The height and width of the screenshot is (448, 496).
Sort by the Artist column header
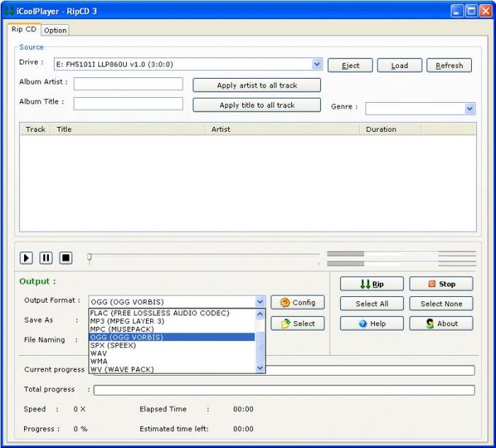tap(283, 129)
